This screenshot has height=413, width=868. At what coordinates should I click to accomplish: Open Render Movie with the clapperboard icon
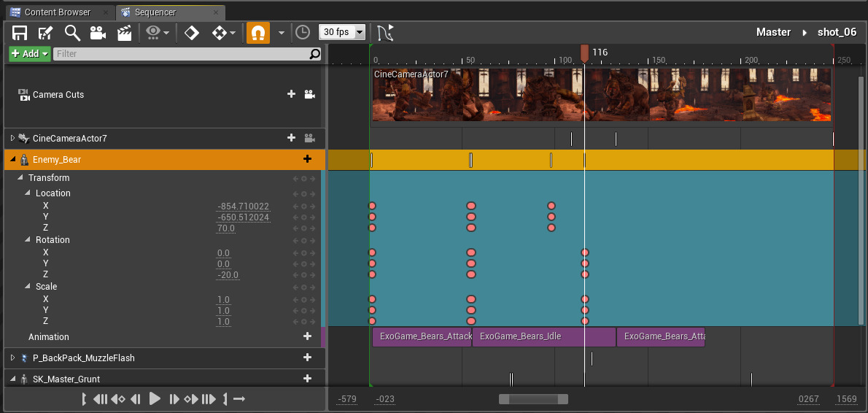tap(125, 32)
